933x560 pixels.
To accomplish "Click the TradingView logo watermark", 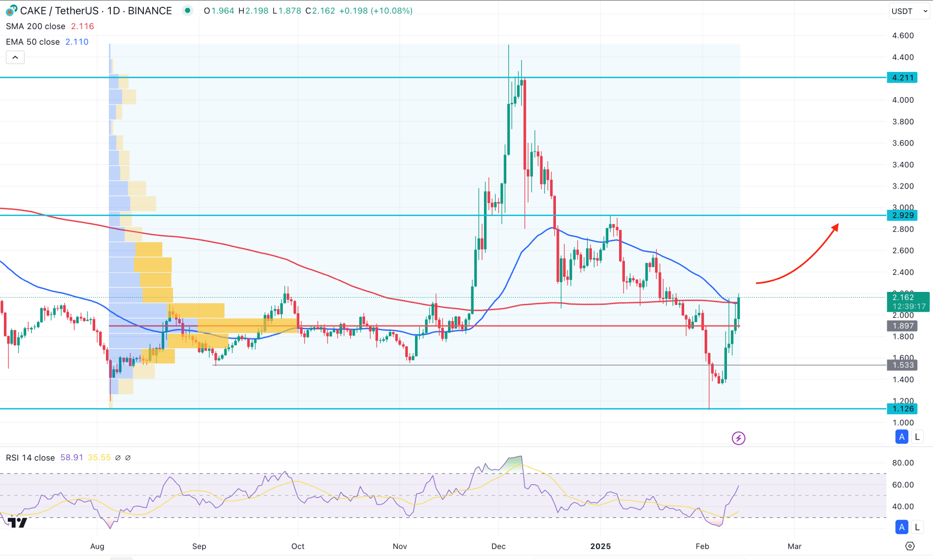I will (17, 523).
